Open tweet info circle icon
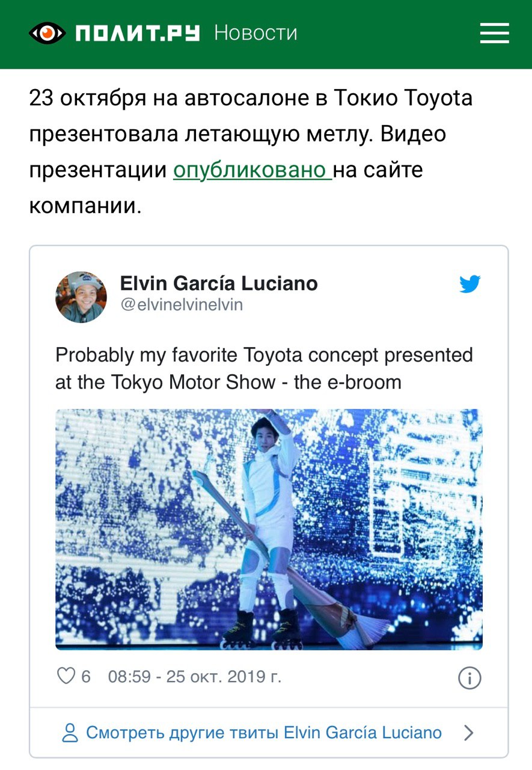Screen dimensions: 532x770 pos(470,678)
